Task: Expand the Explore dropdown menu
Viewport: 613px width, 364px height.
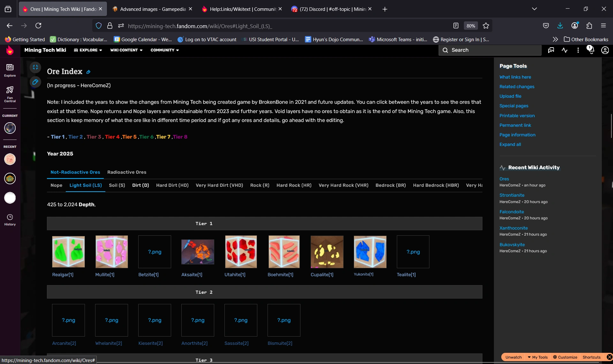Action: [x=88, y=50]
